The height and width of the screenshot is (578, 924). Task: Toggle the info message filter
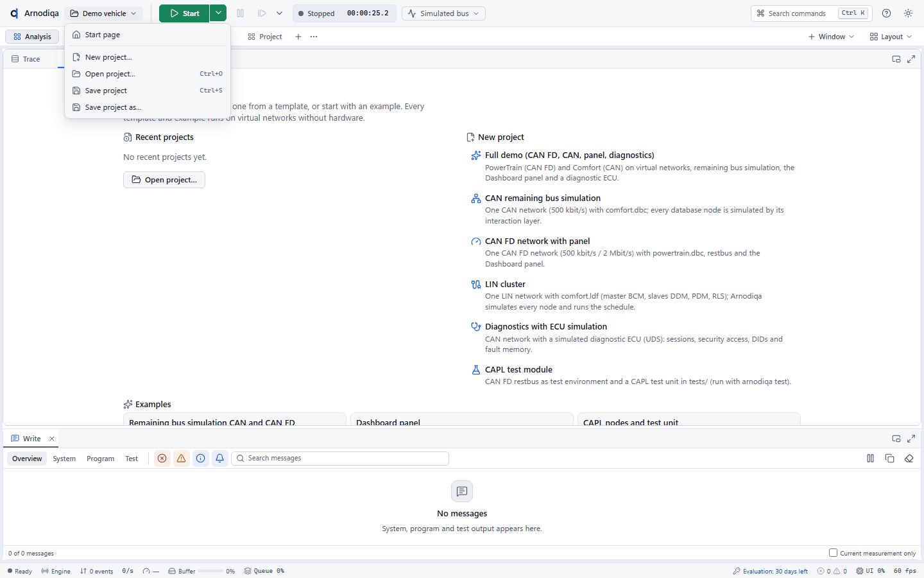point(201,459)
